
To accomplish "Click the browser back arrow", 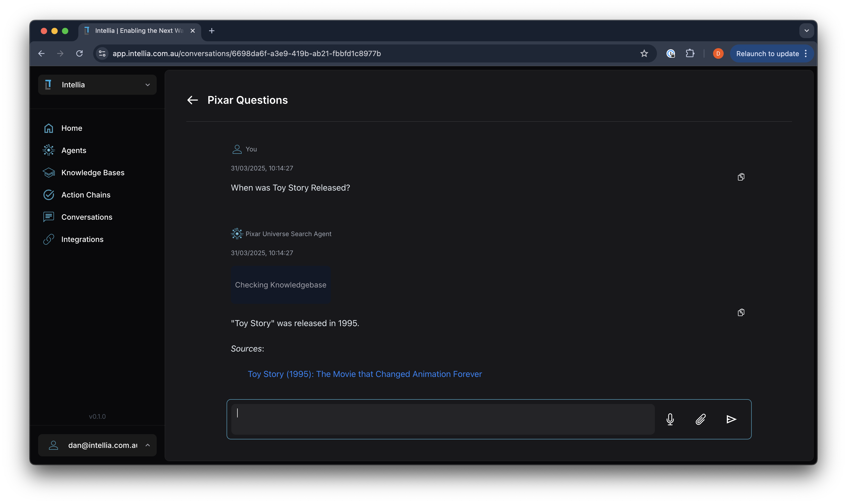I will pyautogui.click(x=42, y=53).
